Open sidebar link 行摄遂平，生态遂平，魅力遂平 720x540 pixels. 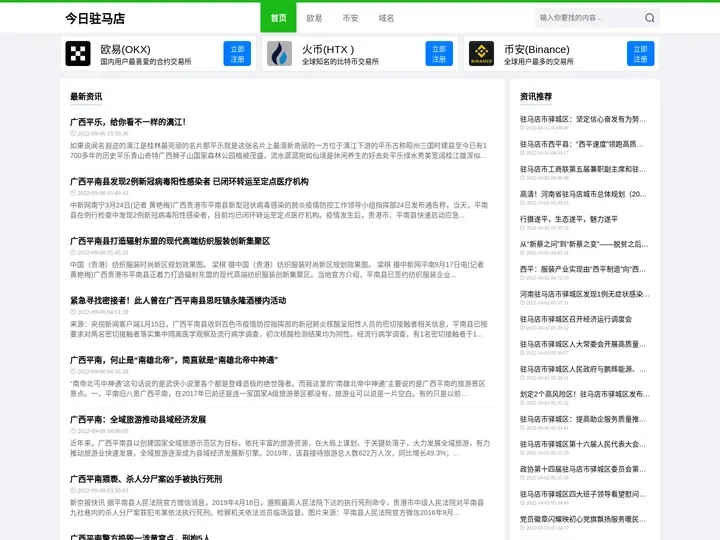[569, 219]
